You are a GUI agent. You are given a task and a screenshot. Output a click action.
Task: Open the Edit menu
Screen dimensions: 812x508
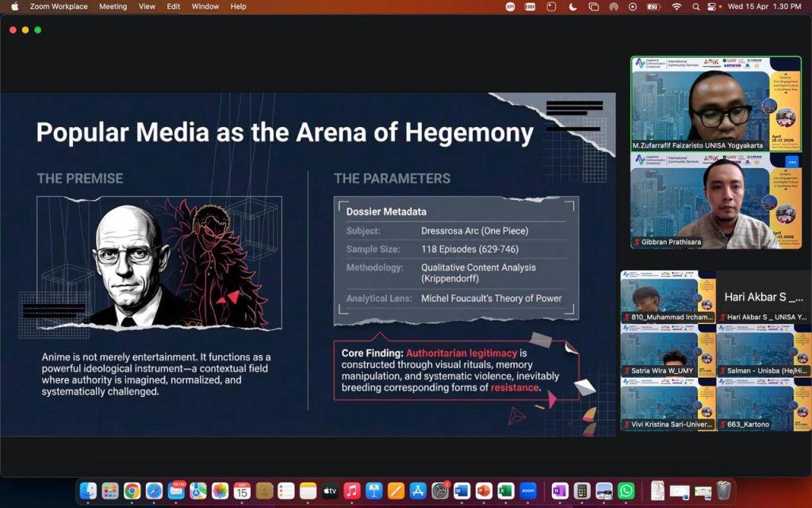tap(174, 6)
